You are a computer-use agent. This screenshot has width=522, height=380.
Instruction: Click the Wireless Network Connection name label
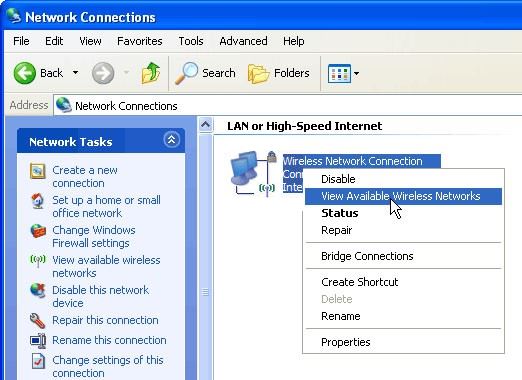coord(353,161)
